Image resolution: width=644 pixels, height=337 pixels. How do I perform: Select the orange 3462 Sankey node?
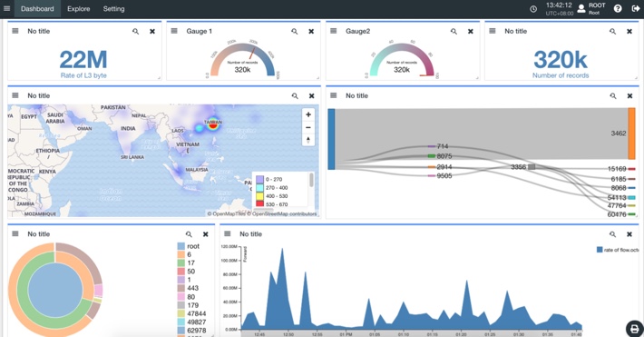pyautogui.click(x=631, y=134)
